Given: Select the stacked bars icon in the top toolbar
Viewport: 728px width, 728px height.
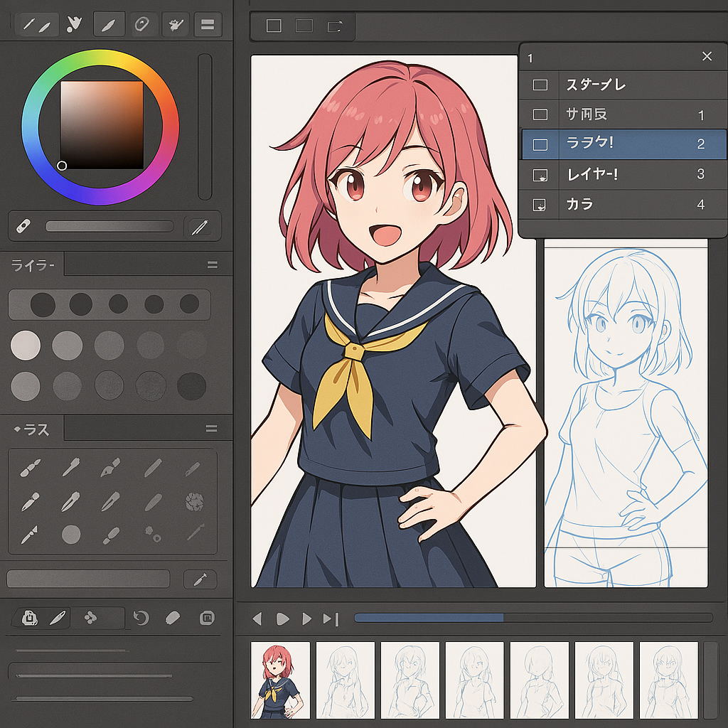Looking at the screenshot, I should pyautogui.click(x=208, y=24).
